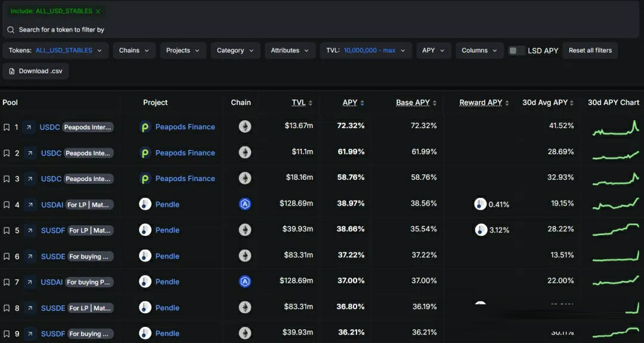Click Arbitrum chain icon in row 4
644x343 pixels.
245,204
